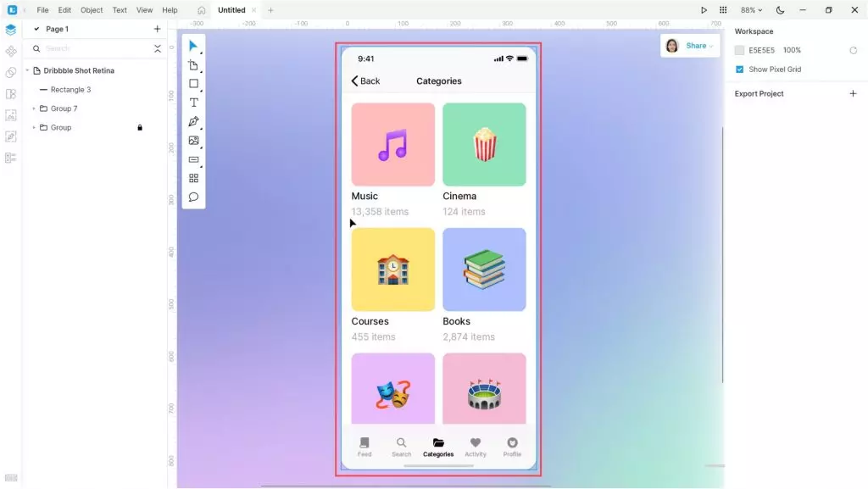This screenshot has width=868, height=489.
Task: Click the Profile tab in mockup
Action: (x=512, y=447)
